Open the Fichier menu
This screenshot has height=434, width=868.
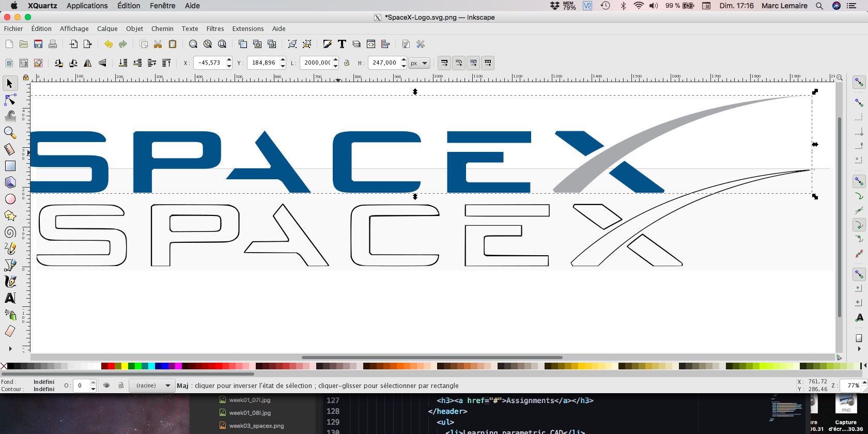pyautogui.click(x=13, y=29)
